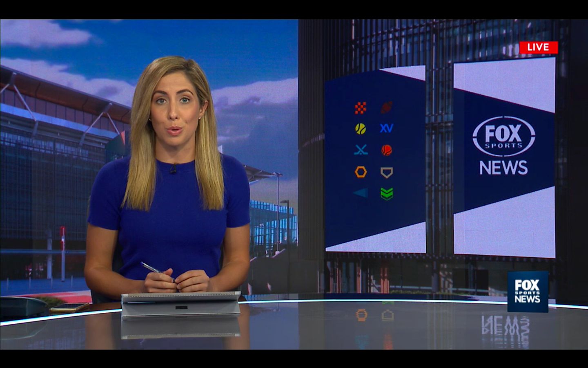588x368 pixels.
Task: Click the phone lying on the desk
Action: [69, 307]
